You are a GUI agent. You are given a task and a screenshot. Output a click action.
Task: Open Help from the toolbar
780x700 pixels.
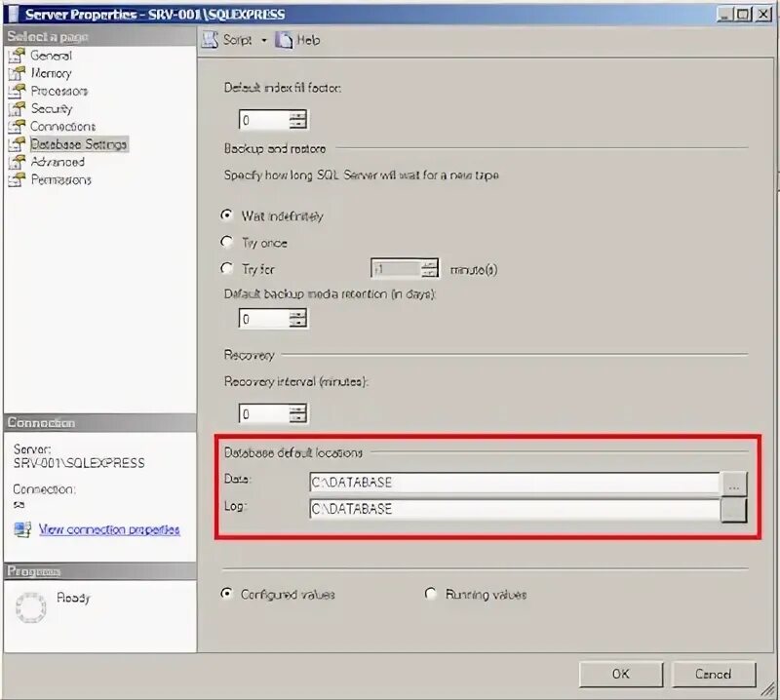point(308,40)
